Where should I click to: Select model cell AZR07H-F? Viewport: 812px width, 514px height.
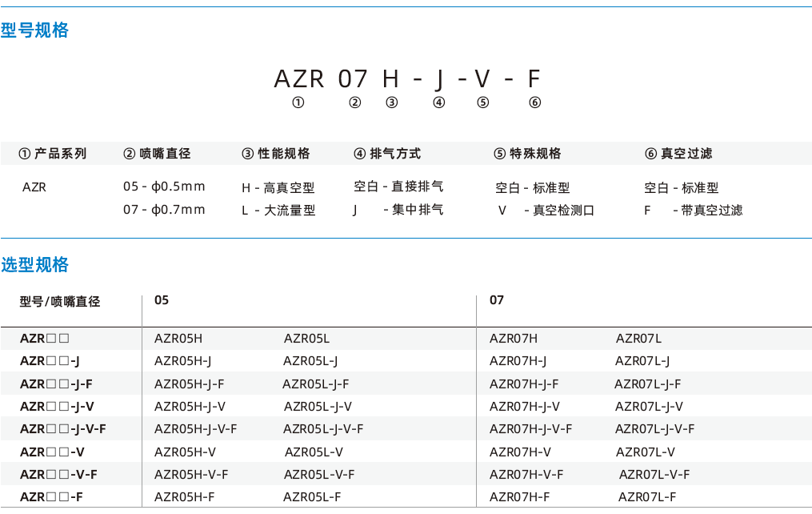tap(519, 497)
